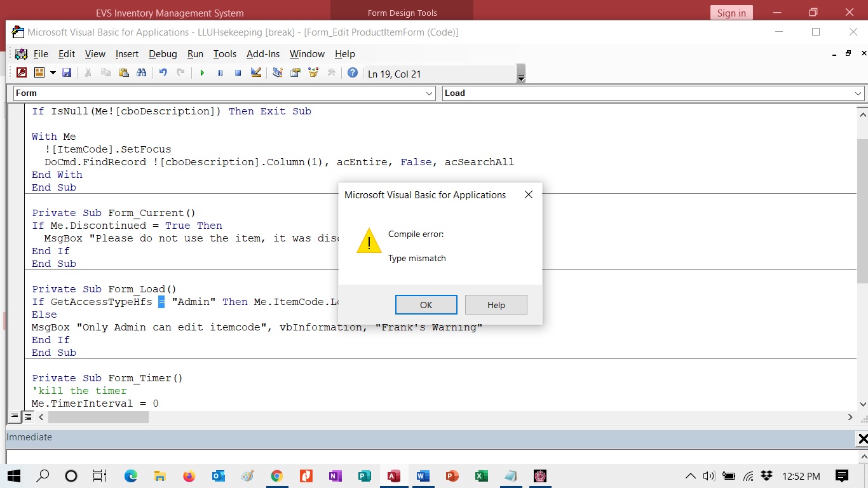Open Firefox from the taskbar
This screenshot has width=868, height=488.
point(189,475)
